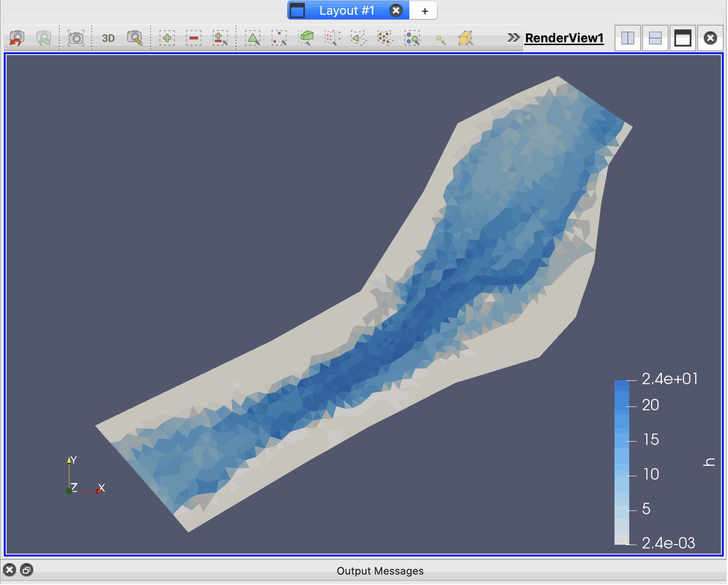Split the view horizontally, side by side

point(628,38)
